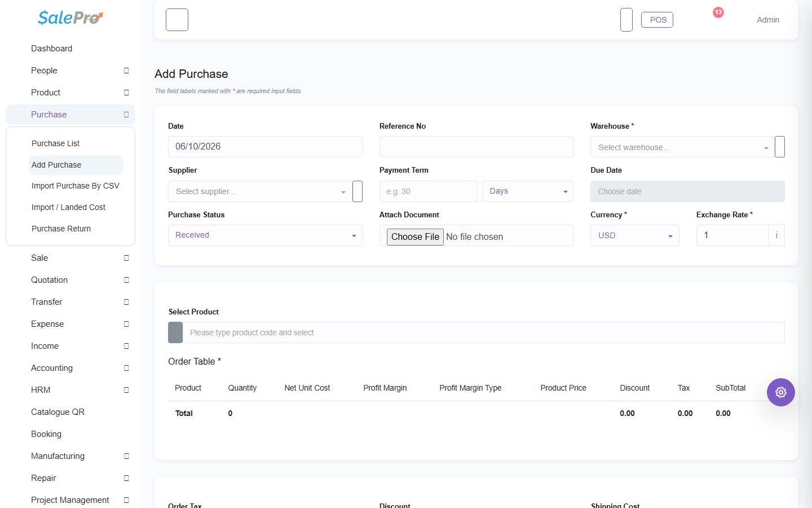Screen dimensions: 812x508
Task: Expand the Expense menu
Action: coord(70,324)
